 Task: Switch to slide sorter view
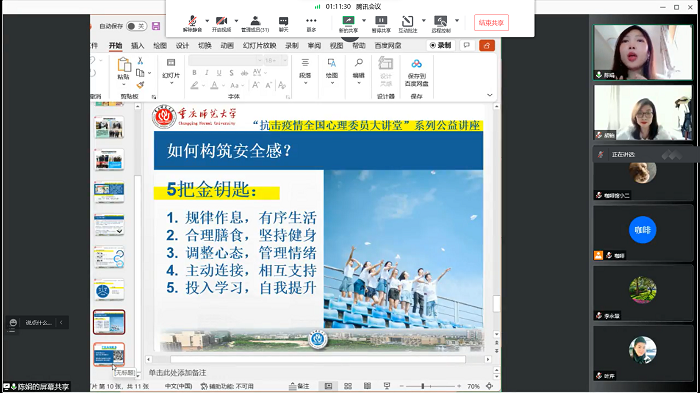(348, 386)
